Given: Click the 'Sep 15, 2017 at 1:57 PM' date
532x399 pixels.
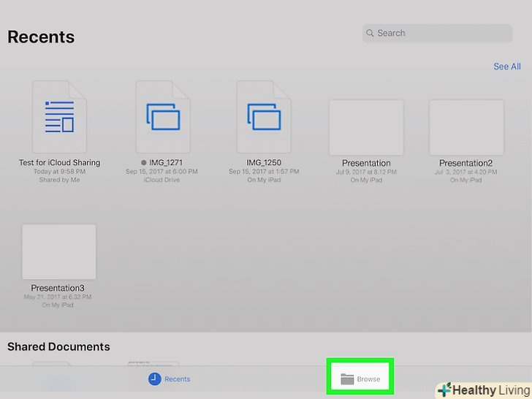Looking at the screenshot, I should point(264,171).
